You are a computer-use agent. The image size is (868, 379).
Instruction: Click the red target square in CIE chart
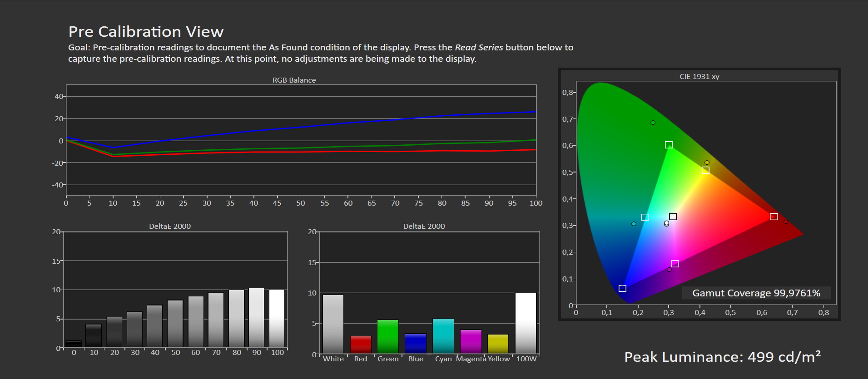coord(774,217)
